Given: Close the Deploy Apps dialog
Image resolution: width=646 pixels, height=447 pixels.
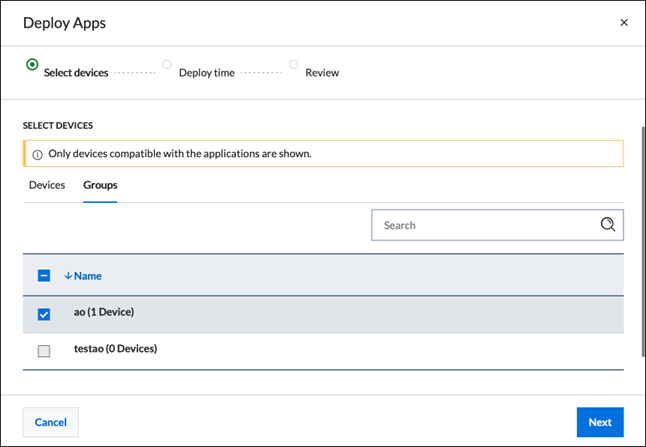Looking at the screenshot, I should 624,23.
